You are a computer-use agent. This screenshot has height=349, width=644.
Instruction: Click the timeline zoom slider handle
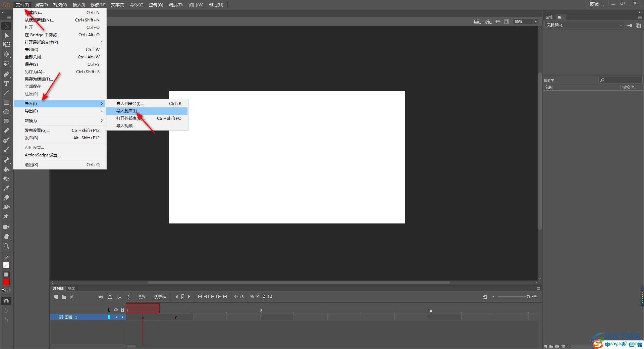(x=528, y=297)
